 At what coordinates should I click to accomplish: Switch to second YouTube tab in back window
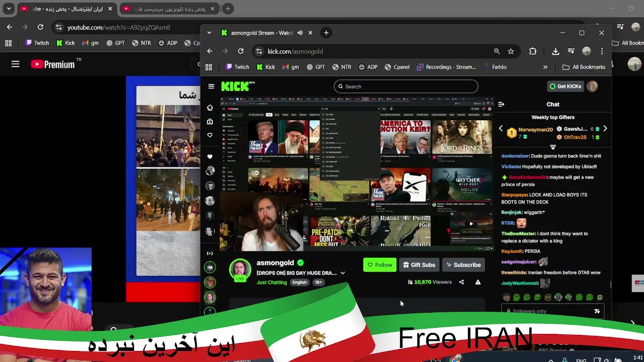[x=170, y=9]
